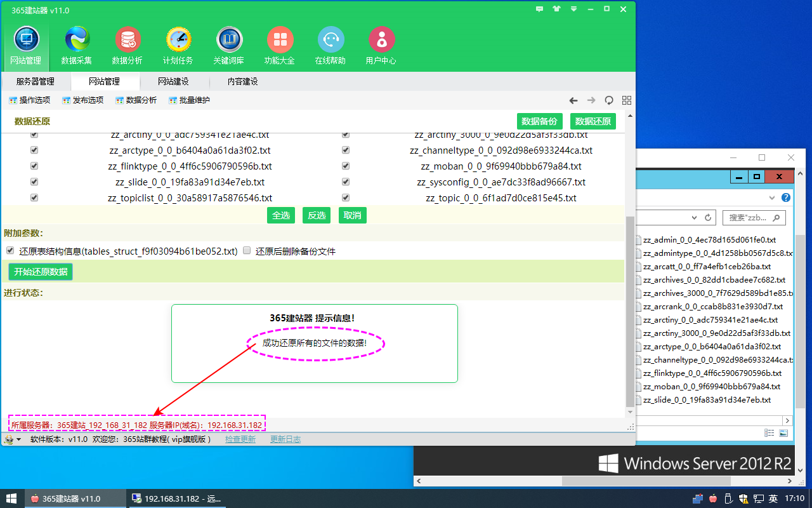Viewport: 812px width, 508px height.
Task: Uncheck box for zz_channeltype_0_0_092d98e6933244ca.txt
Action: pyautogui.click(x=346, y=150)
